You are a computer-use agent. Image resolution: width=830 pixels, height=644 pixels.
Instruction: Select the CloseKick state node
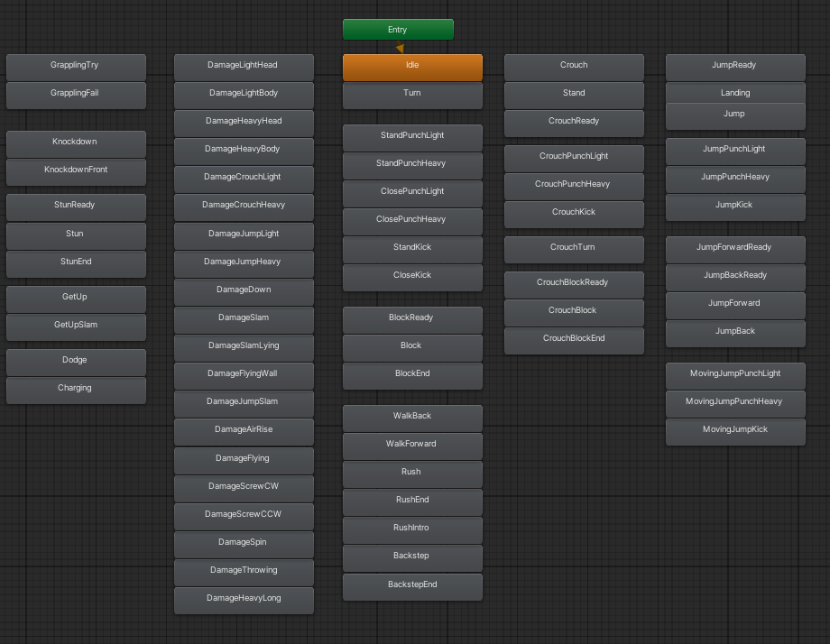(412, 276)
